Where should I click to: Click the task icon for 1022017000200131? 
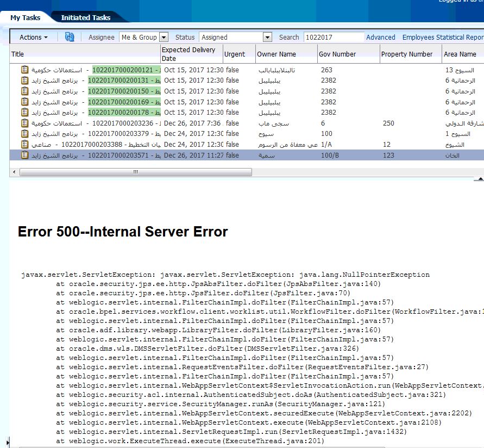24,80
